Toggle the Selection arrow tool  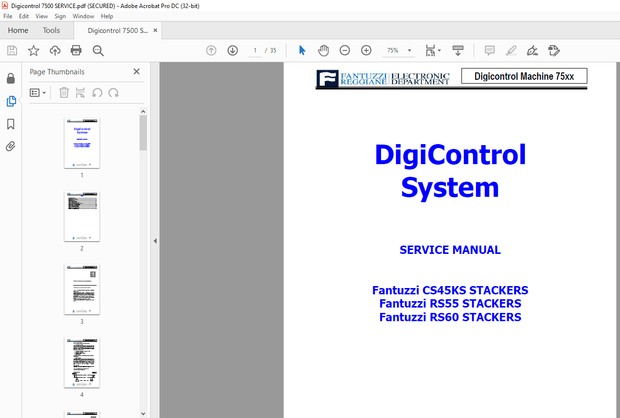pos(302,50)
